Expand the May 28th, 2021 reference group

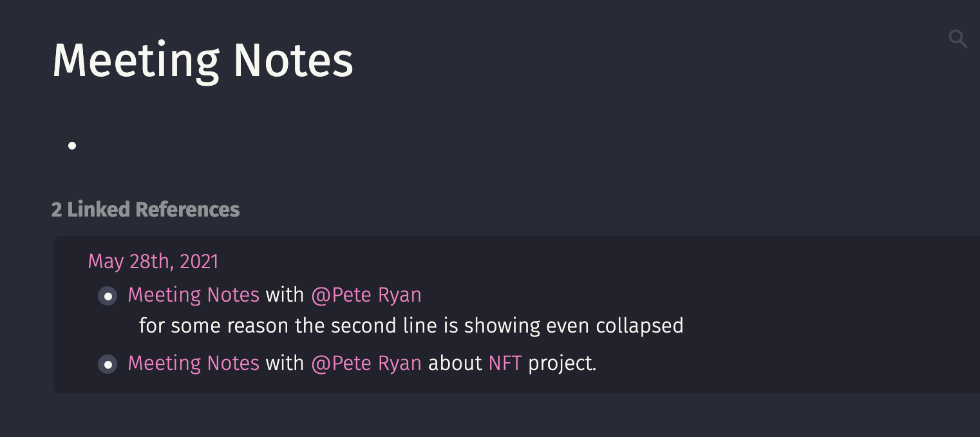pyautogui.click(x=153, y=262)
